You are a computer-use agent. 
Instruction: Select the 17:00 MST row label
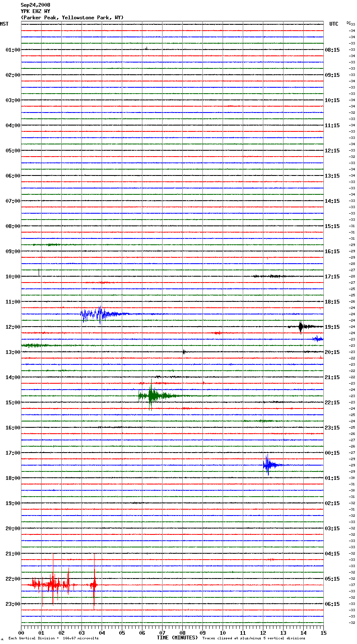[x=13, y=453]
